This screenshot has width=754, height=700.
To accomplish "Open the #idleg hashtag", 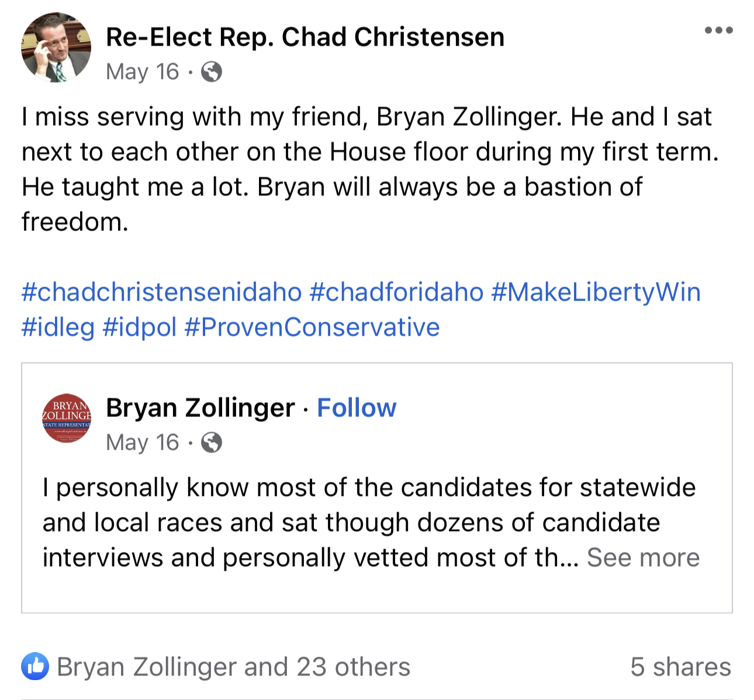I will [x=58, y=327].
